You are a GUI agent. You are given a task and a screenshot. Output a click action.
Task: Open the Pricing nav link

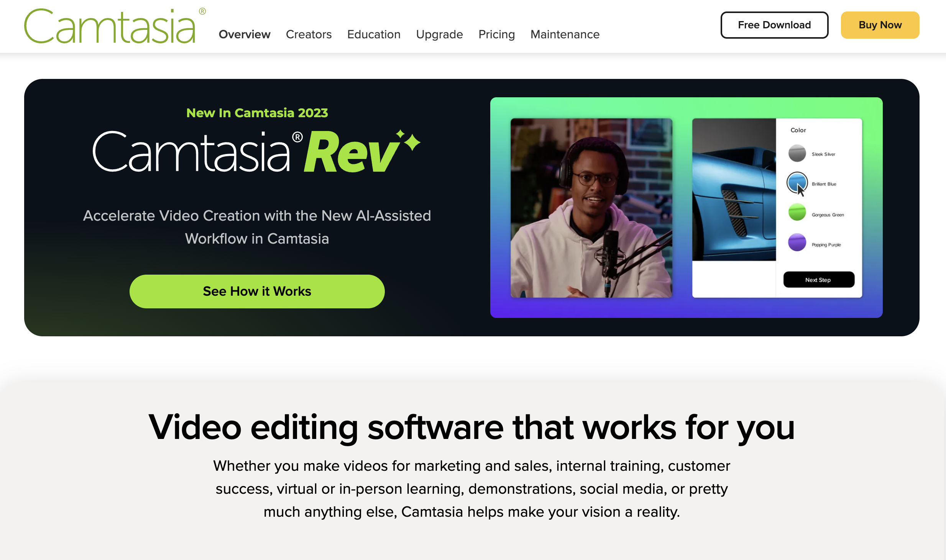496,34
